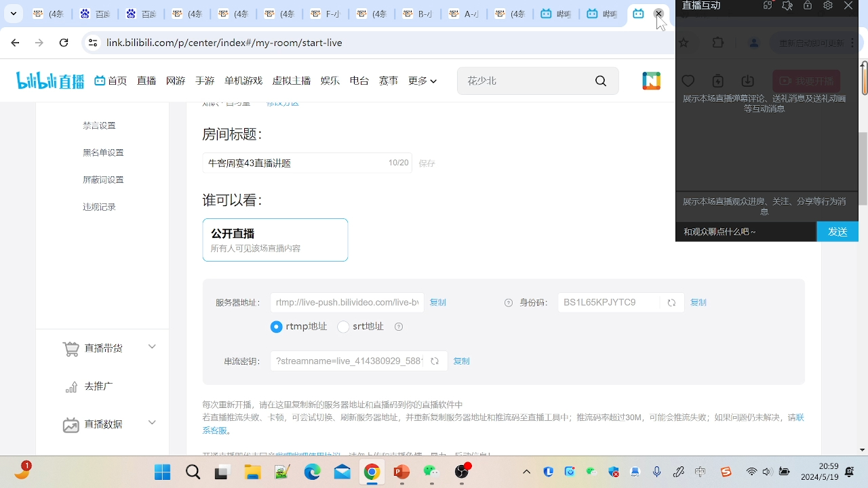Open the user avatar N icon
The image size is (868, 488).
pyautogui.click(x=652, y=81)
